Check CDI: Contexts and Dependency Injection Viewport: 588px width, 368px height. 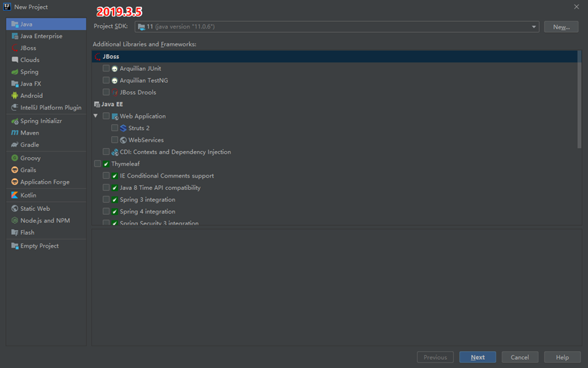[106, 152]
